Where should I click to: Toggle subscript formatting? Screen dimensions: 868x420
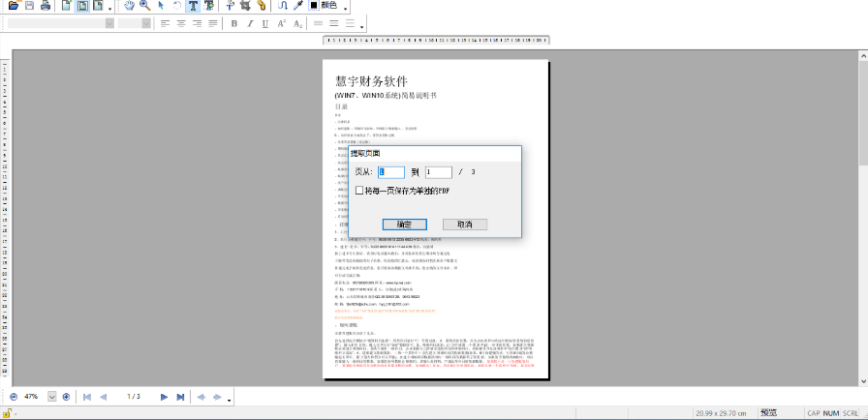click(297, 23)
